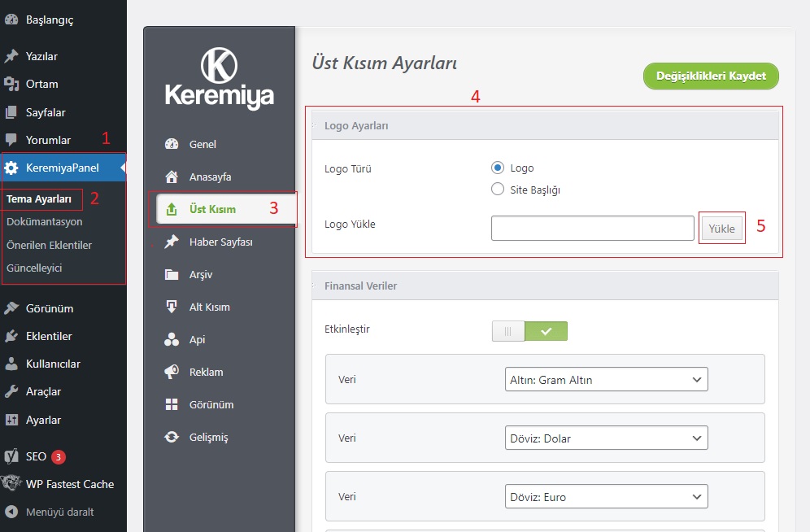Click the Araçlar wrench icon
Viewport: 810px width, 532px height.
click(11, 391)
